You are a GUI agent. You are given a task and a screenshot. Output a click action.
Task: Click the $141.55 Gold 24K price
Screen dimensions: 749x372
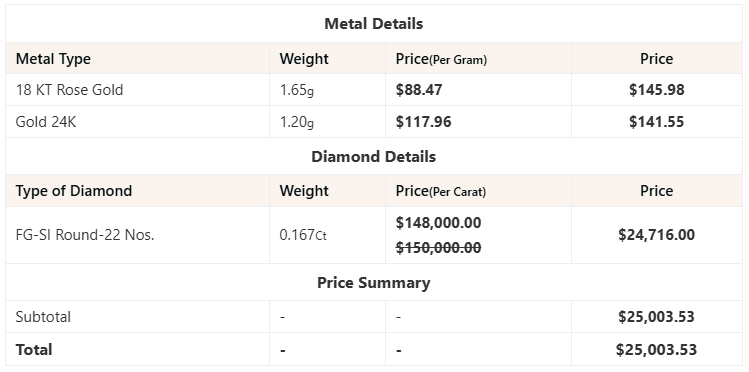(x=656, y=122)
